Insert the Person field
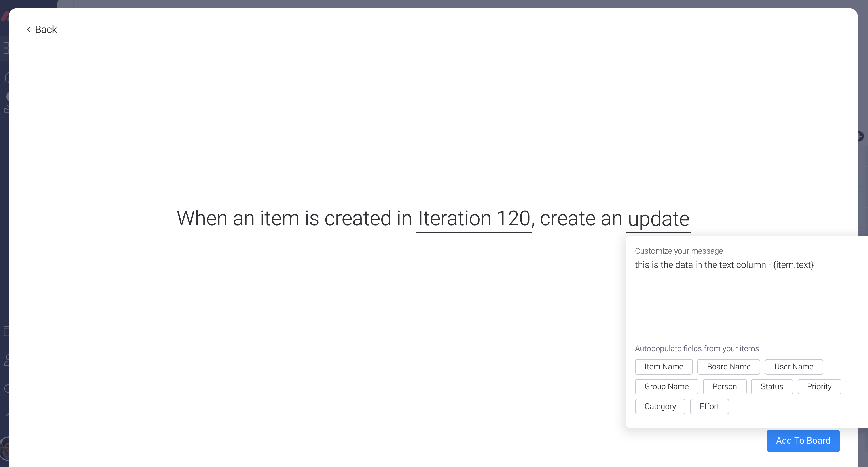This screenshot has width=868, height=467. 725,387
